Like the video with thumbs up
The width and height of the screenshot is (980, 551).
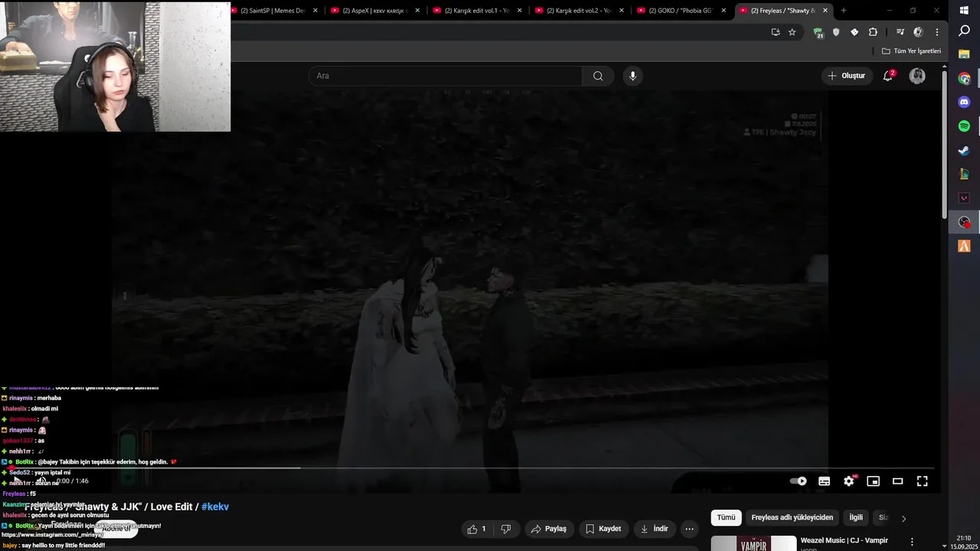tap(478, 529)
